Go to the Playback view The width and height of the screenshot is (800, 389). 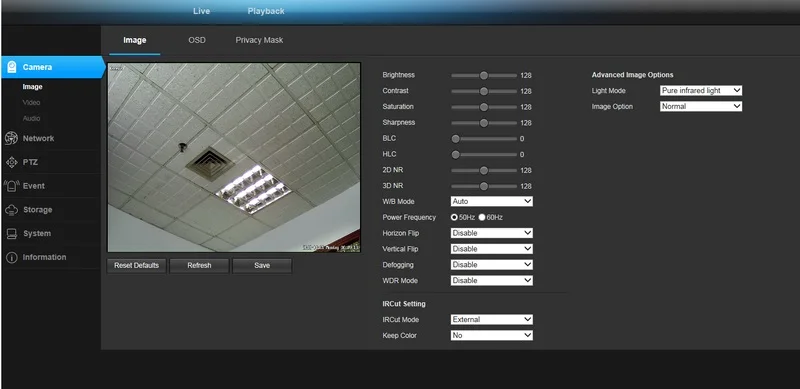266,11
